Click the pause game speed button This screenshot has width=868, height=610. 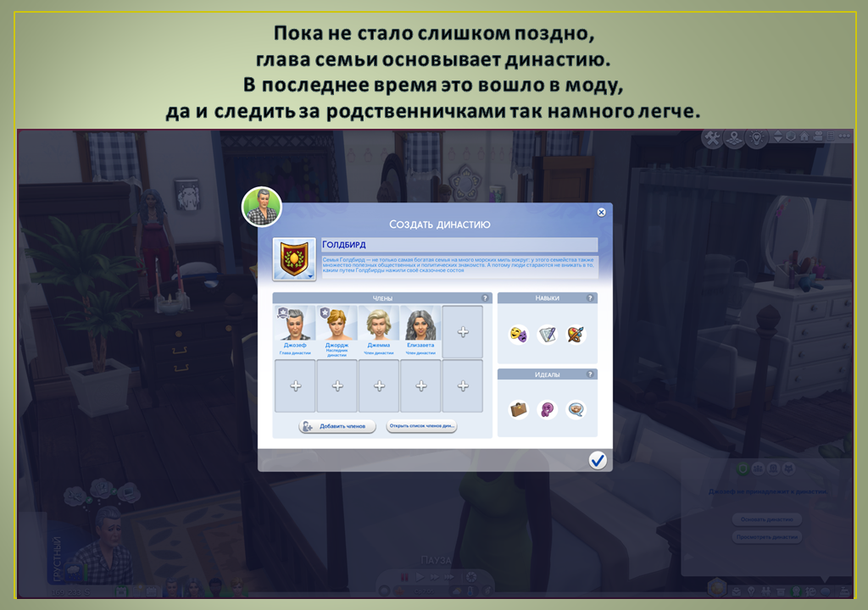(404, 577)
